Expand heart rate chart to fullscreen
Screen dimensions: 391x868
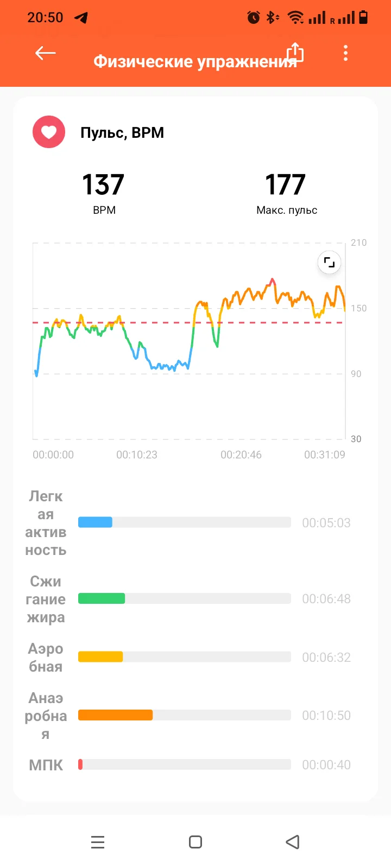(x=329, y=263)
